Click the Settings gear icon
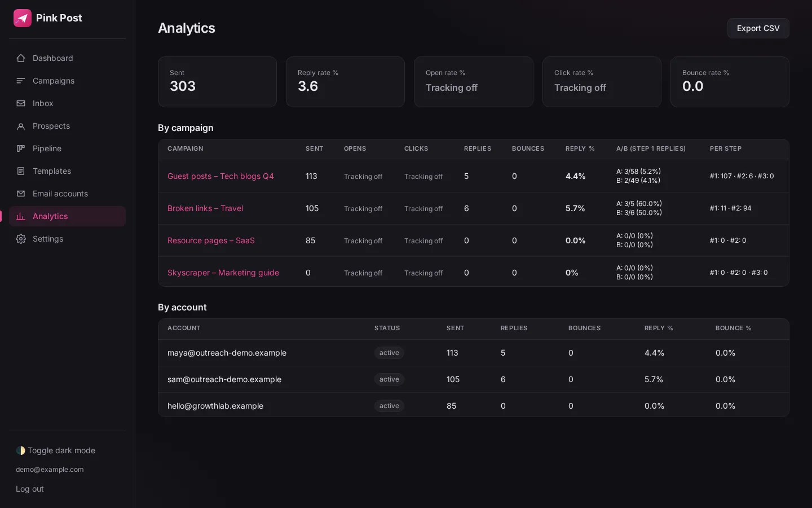Image resolution: width=812 pixels, height=508 pixels. click(x=21, y=239)
